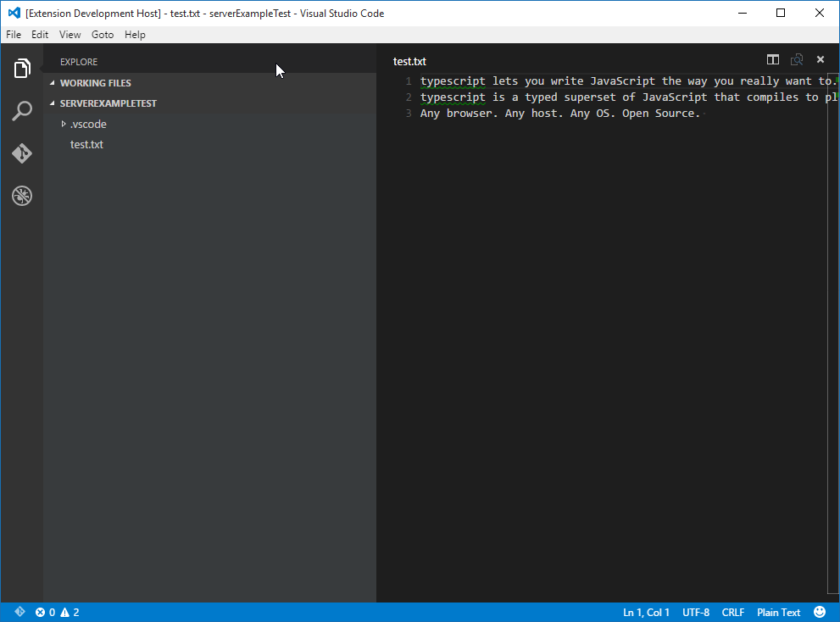
Task: Open the Search view icon
Action: 22,111
